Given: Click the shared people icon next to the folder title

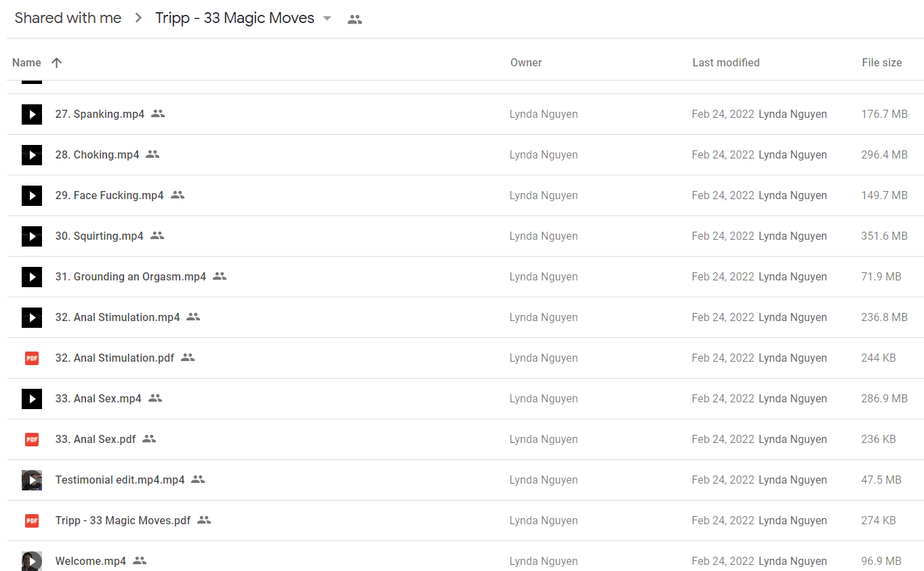Looking at the screenshot, I should click(x=355, y=19).
